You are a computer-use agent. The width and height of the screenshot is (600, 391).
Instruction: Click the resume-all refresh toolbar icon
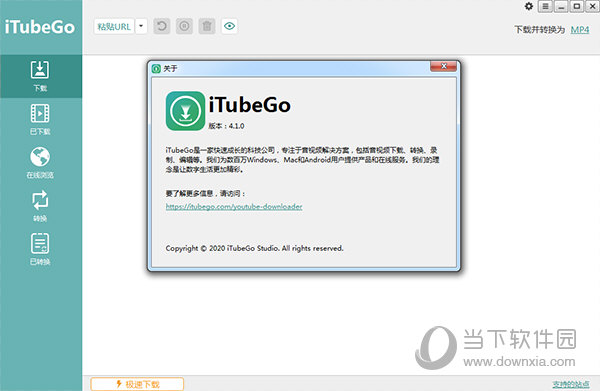[162, 26]
